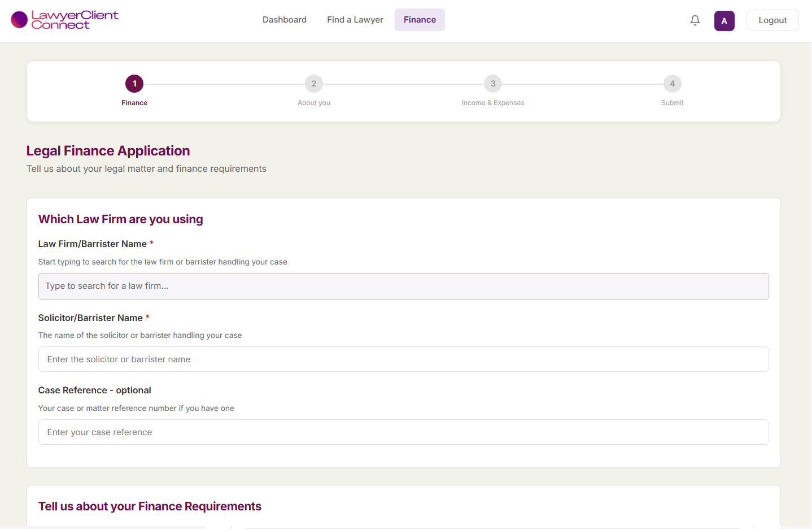Select the case reference input
Screen dimensions: 812x529
point(403,432)
